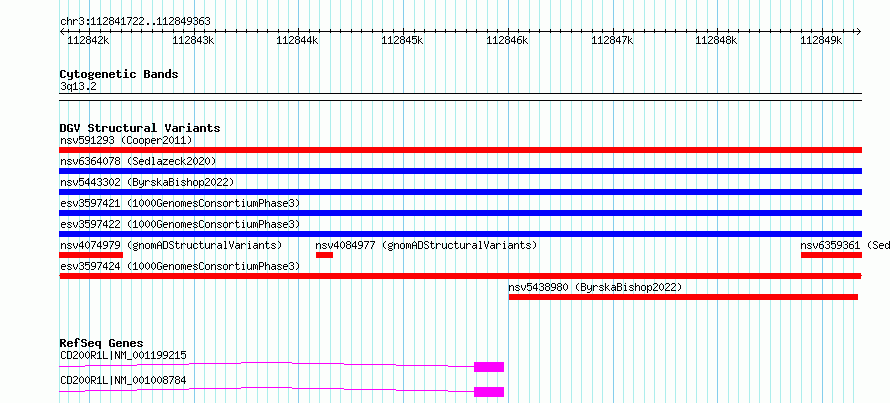Open the nsv4074979 (gnomADStructuralVariants) label
This screenshot has height=403, width=890.
point(171,245)
